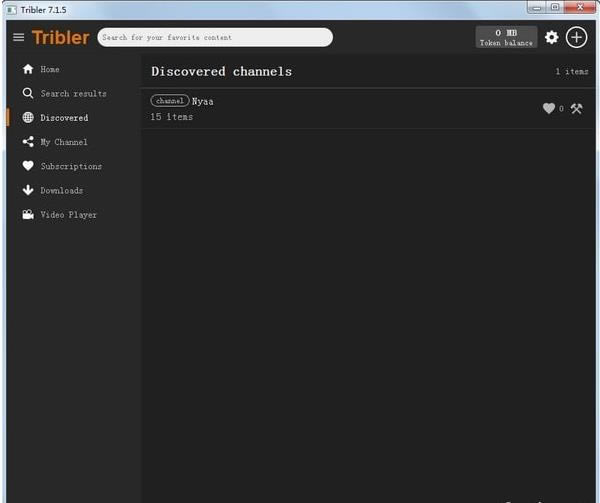
Task: Click the Discovered globe icon
Action: pos(28,117)
